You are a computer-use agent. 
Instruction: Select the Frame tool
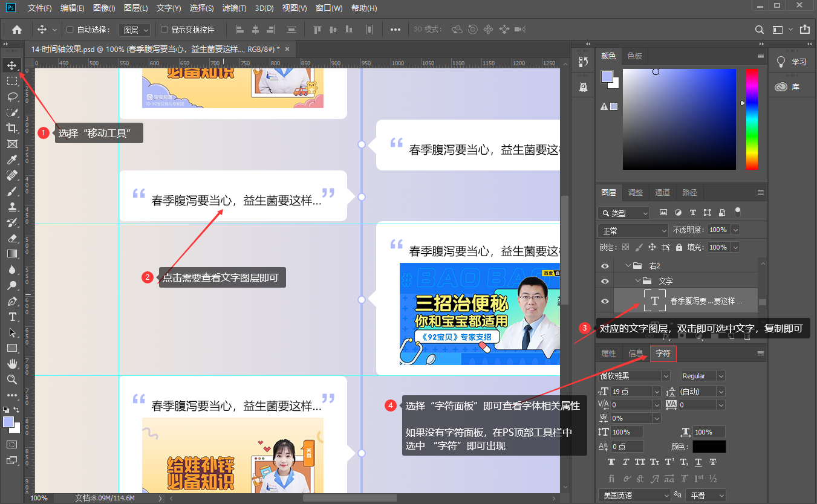12,143
